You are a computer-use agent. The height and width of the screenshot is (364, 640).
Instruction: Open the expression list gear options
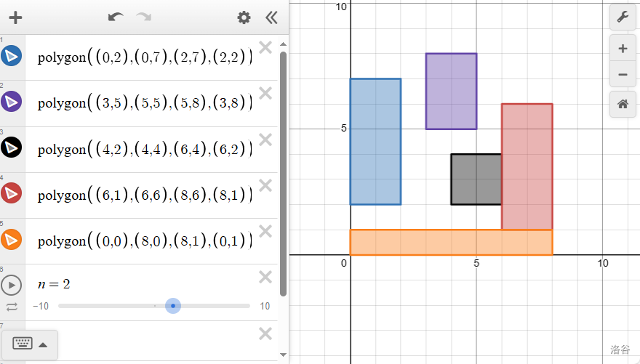coord(244,17)
